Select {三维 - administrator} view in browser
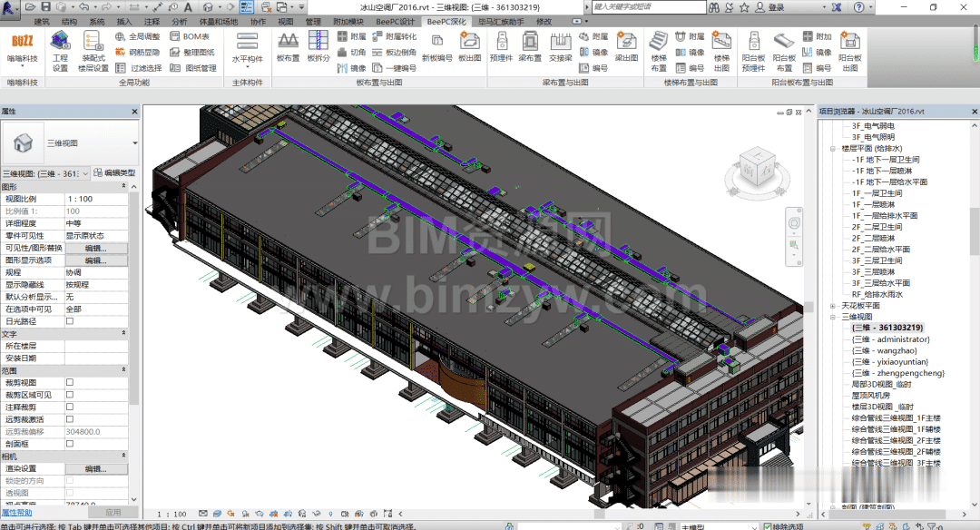980x530 pixels. pos(891,339)
